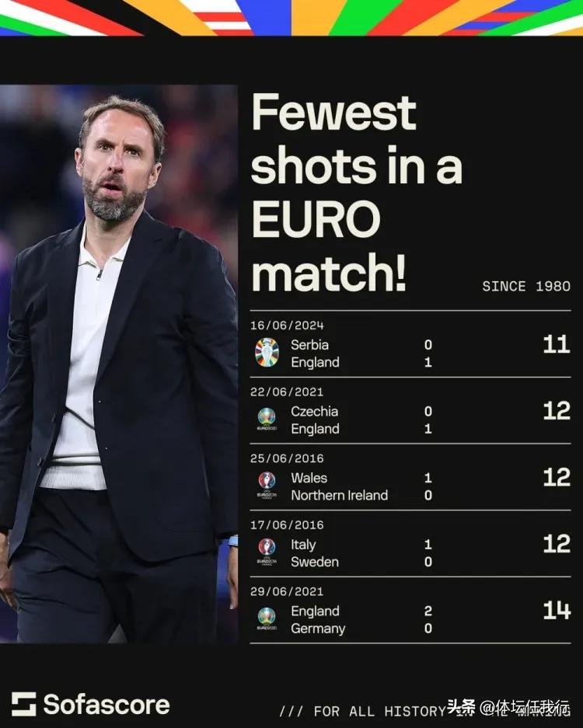
Task: Click the manager's photo on the left
Action: click(x=118, y=364)
